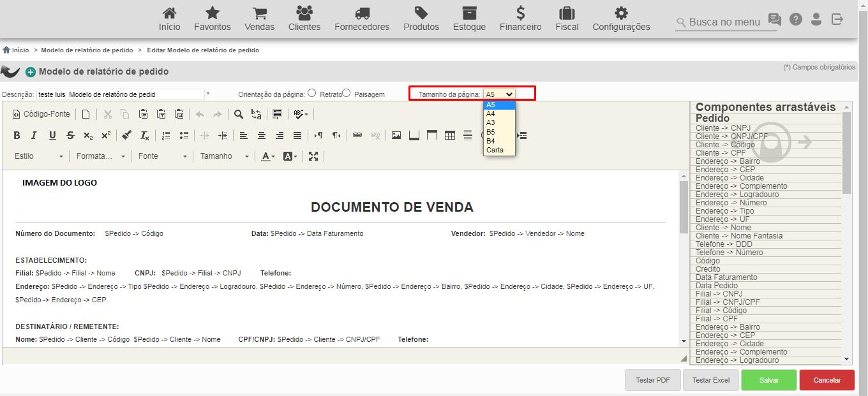Center-align text with the center alignment icon

262,135
